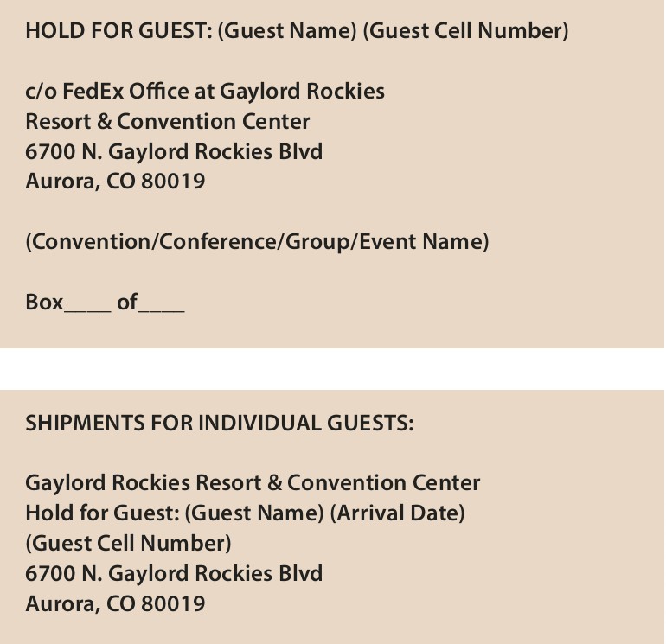Click the Hold for Guest text

(103, 513)
